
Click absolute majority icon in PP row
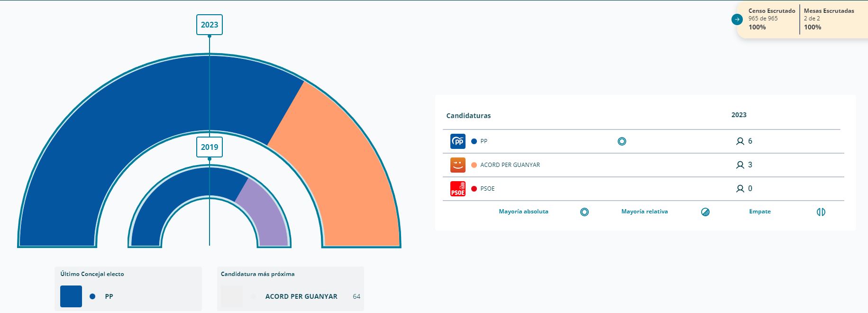pos(622,141)
